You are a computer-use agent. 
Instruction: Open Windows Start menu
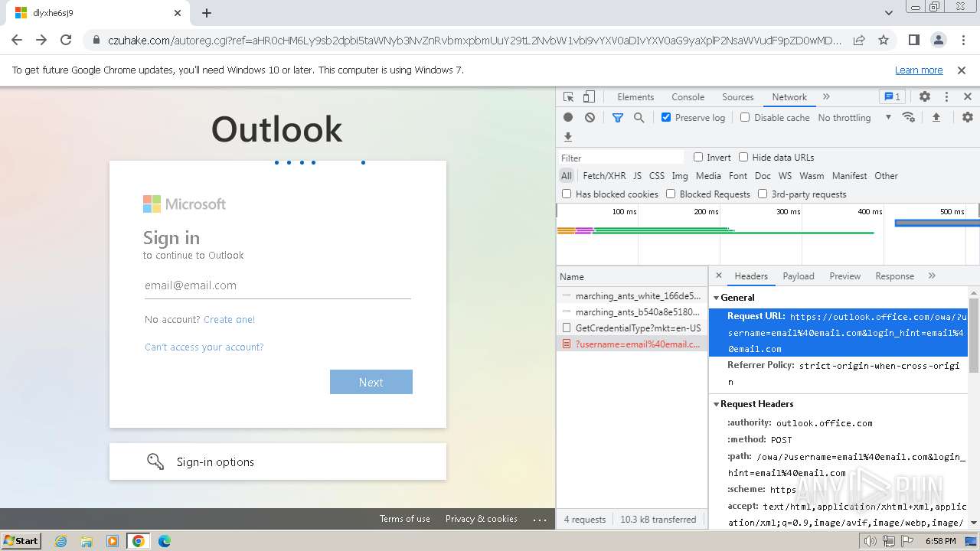[21, 541]
